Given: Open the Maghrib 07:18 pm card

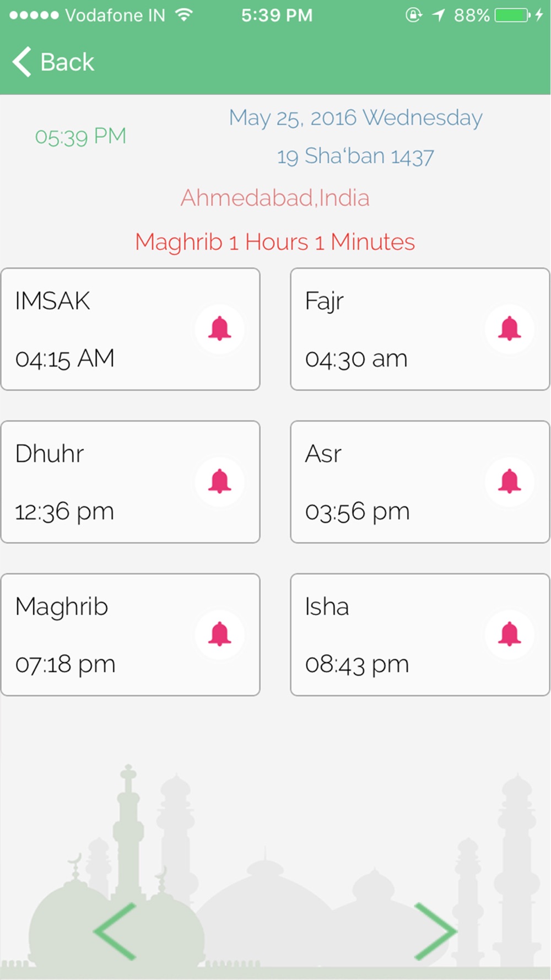Looking at the screenshot, I should click(x=99, y=634).
